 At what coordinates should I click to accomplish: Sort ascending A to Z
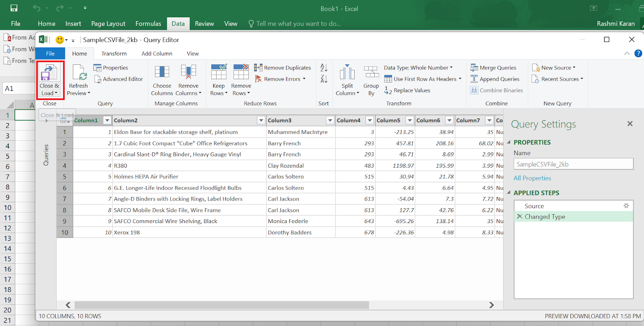324,68
